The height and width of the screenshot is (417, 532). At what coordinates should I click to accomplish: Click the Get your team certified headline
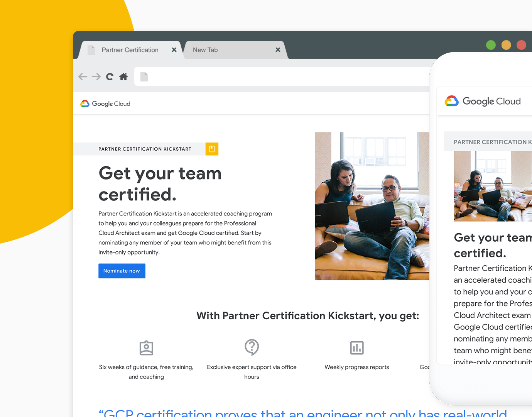(160, 184)
